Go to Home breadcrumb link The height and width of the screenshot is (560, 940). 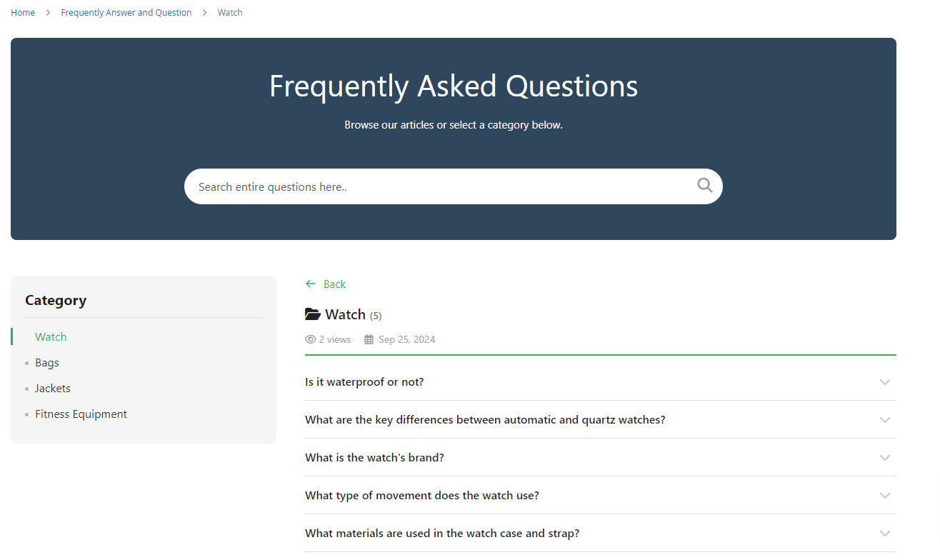tap(23, 13)
